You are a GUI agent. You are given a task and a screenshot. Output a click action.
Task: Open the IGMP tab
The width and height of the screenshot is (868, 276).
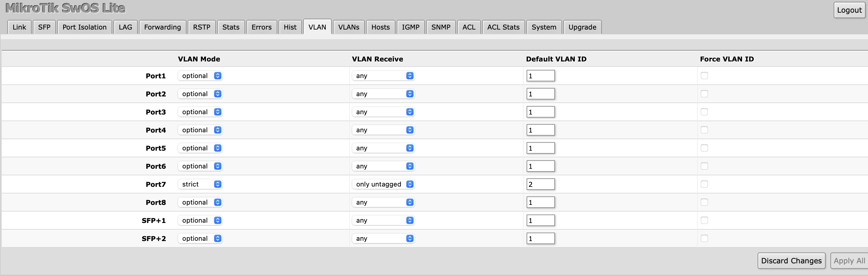click(x=411, y=27)
